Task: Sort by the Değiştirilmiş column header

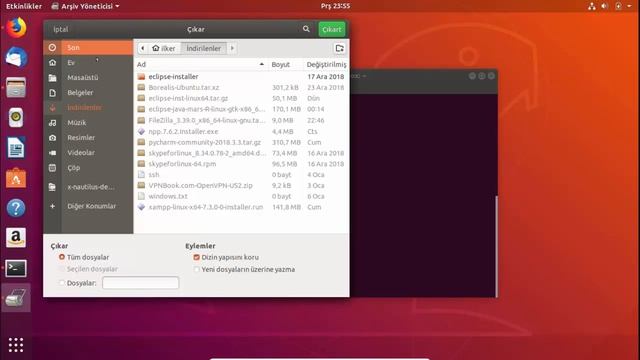Action: point(326,64)
